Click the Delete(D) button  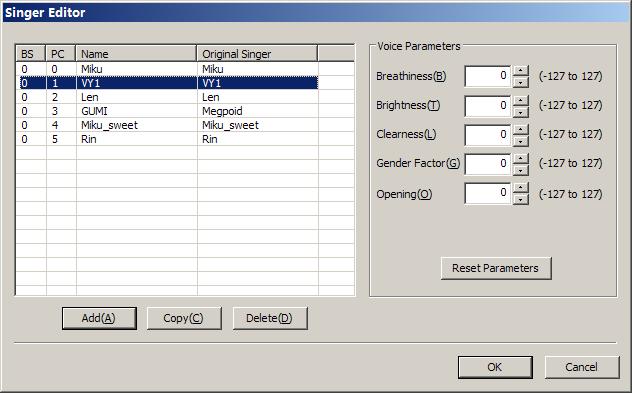270,318
